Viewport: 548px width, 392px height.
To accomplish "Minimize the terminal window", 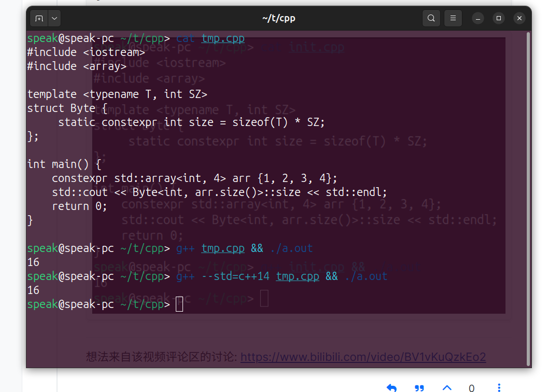I will 478,19.
